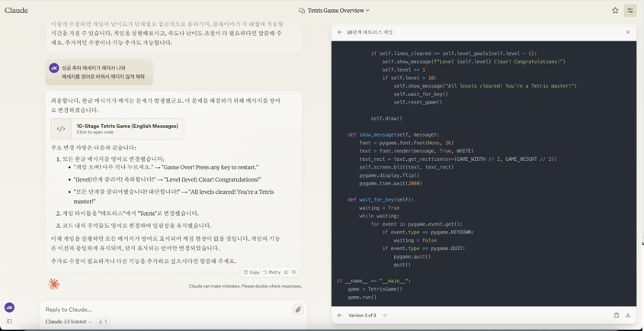The height and width of the screenshot is (331, 644).
Task: Open the Claude 3.5 Sonnet model selector
Action: (69, 322)
